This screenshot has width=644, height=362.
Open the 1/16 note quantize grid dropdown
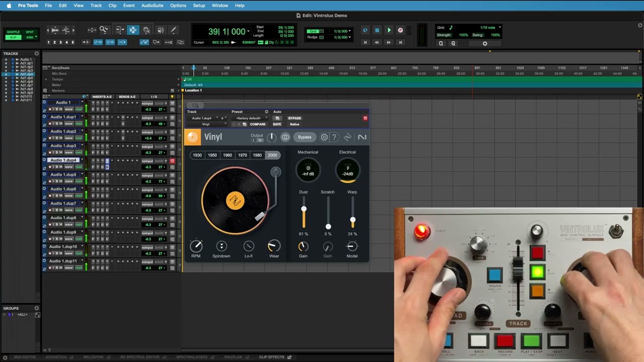[x=500, y=28]
